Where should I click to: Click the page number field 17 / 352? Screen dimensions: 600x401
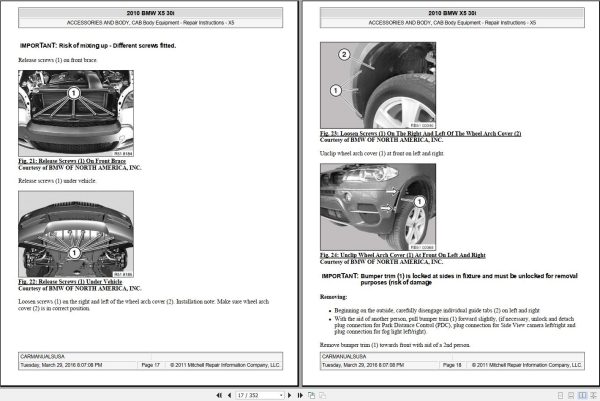click(260, 395)
